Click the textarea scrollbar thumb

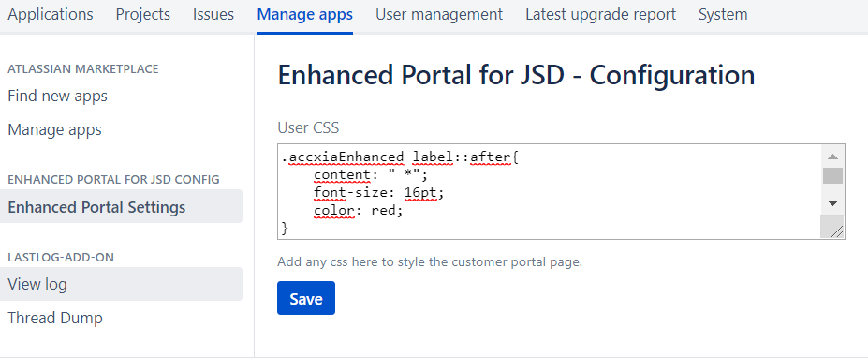click(832, 175)
